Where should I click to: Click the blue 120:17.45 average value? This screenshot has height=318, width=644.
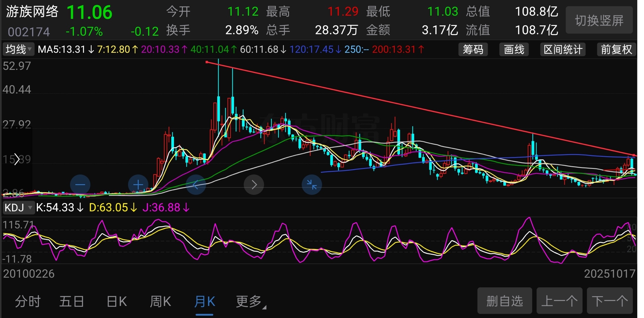[316, 49]
